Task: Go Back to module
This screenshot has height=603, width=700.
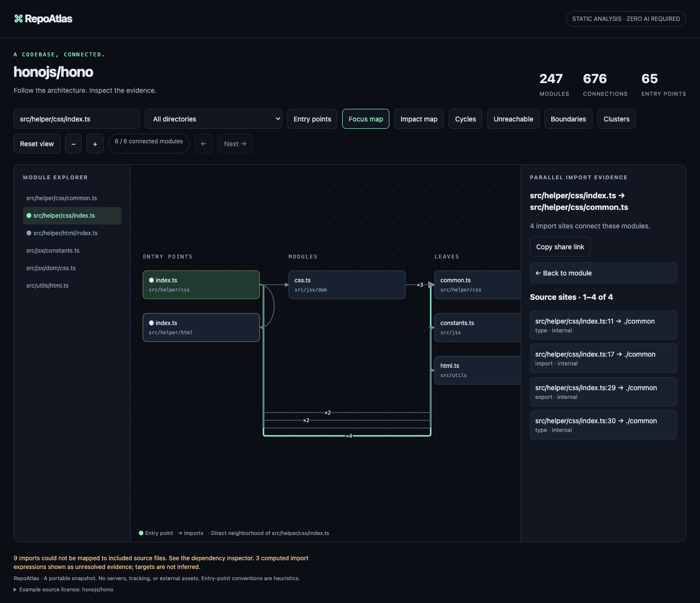Action: (x=603, y=273)
